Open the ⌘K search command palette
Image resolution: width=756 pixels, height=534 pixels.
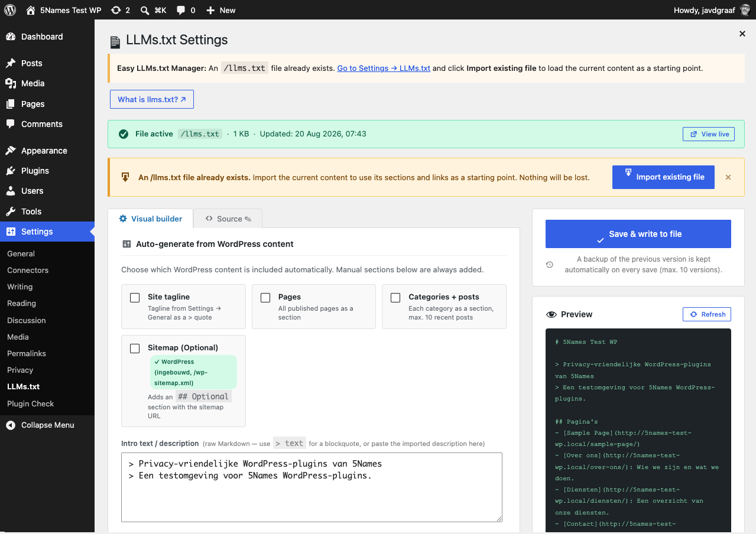tap(153, 10)
